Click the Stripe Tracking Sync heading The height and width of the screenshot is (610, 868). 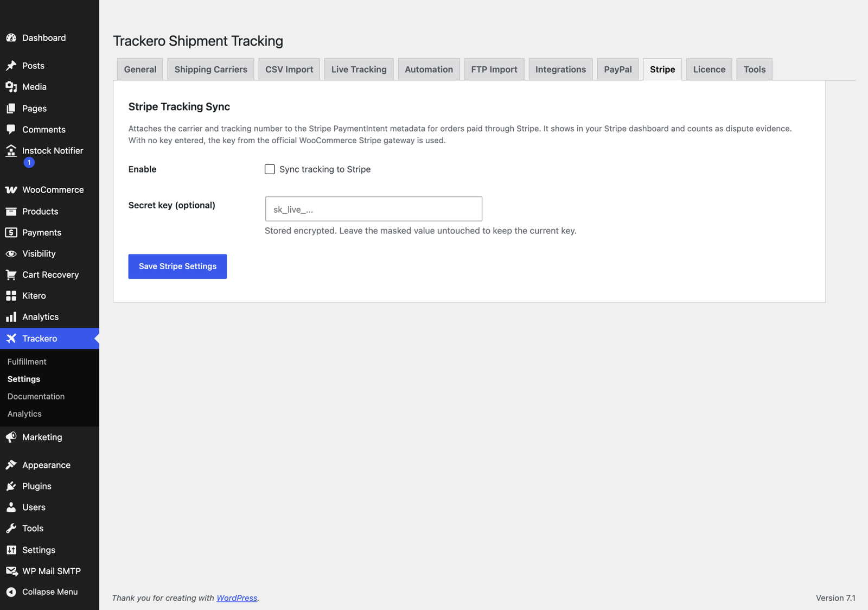click(179, 107)
